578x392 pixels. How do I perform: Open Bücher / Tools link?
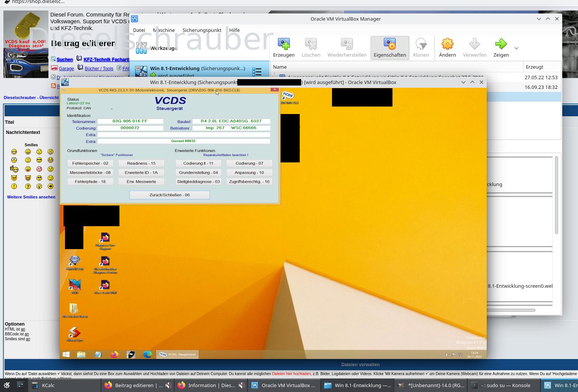(99, 69)
